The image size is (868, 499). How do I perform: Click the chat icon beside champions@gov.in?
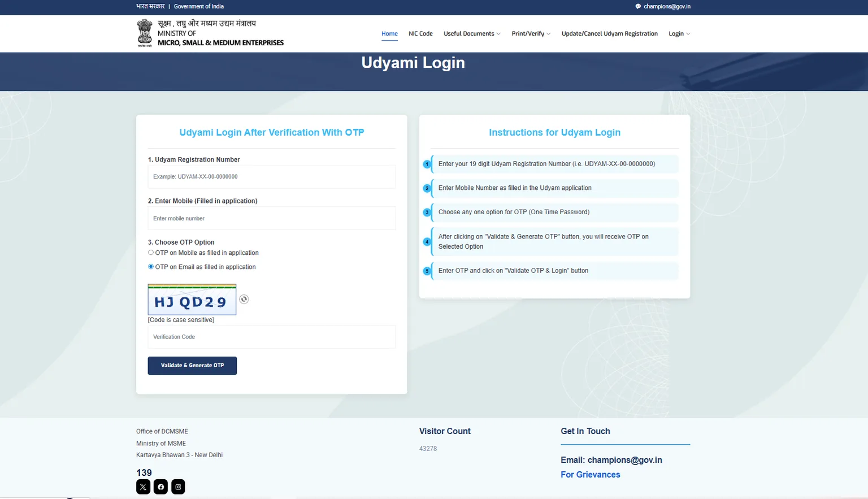pos(638,7)
